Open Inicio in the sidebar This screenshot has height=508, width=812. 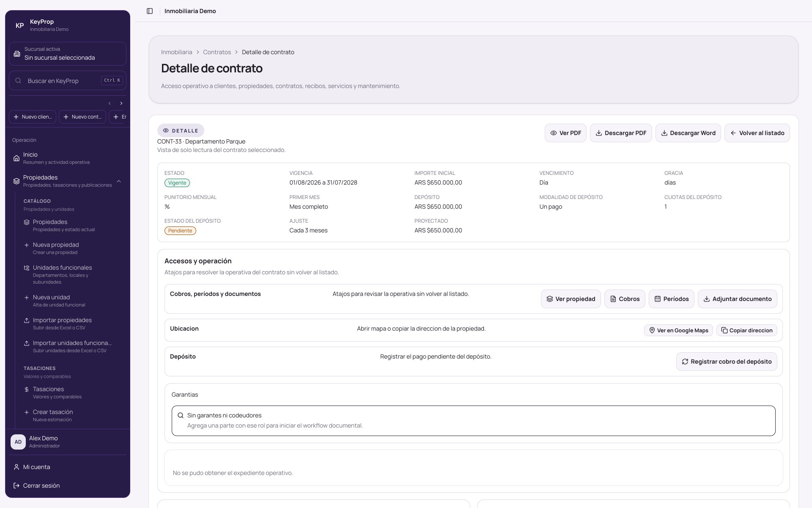(68, 158)
